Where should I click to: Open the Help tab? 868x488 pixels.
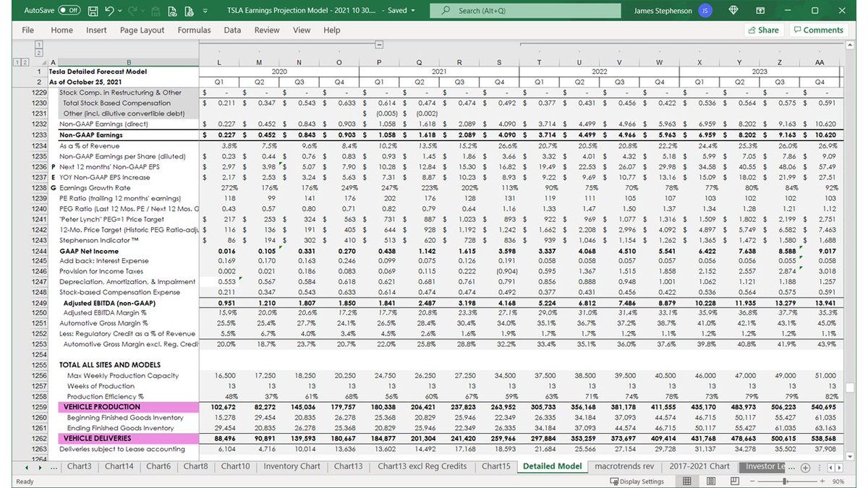coord(332,30)
